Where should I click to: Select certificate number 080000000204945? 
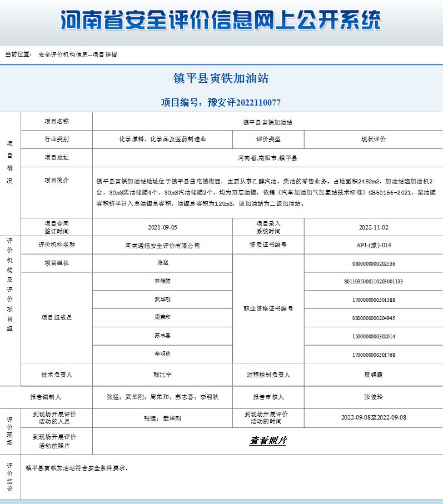[x=374, y=318]
